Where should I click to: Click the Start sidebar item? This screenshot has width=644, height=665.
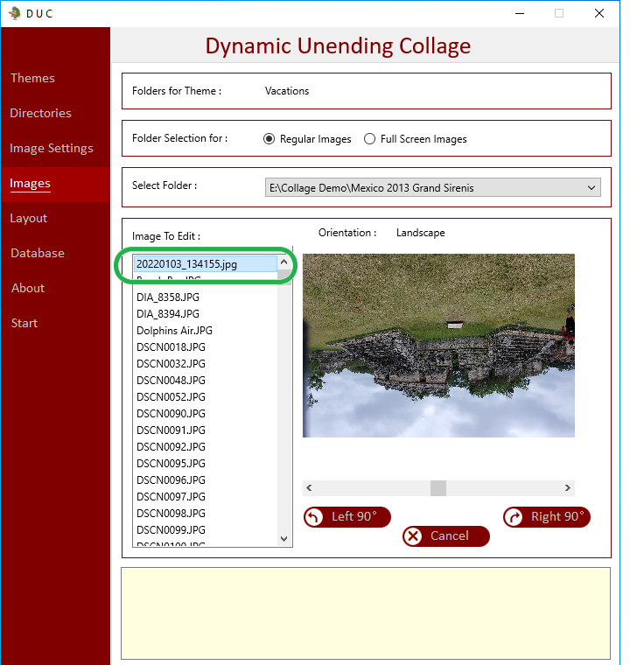[24, 323]
